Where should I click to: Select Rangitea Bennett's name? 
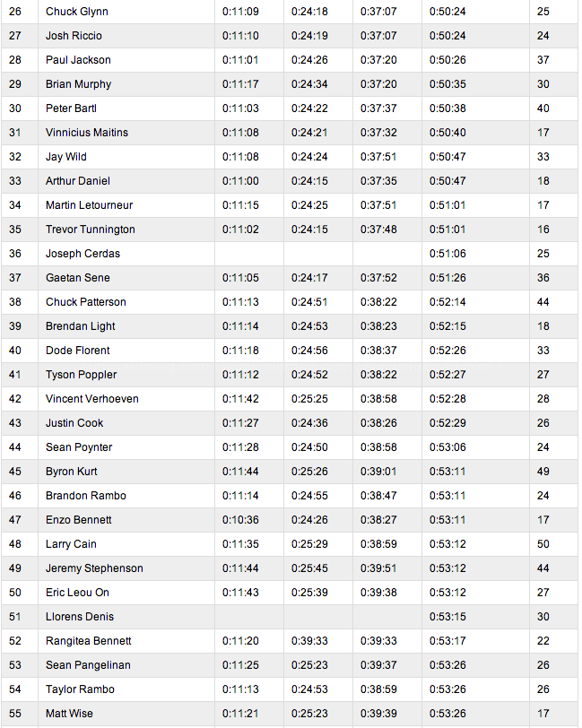[89, 641]
